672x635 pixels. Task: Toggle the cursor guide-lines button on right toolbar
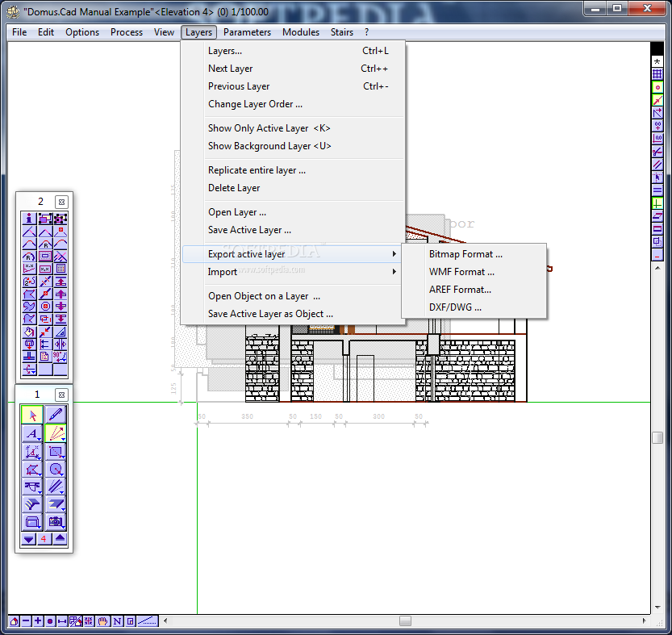(657, 177)
